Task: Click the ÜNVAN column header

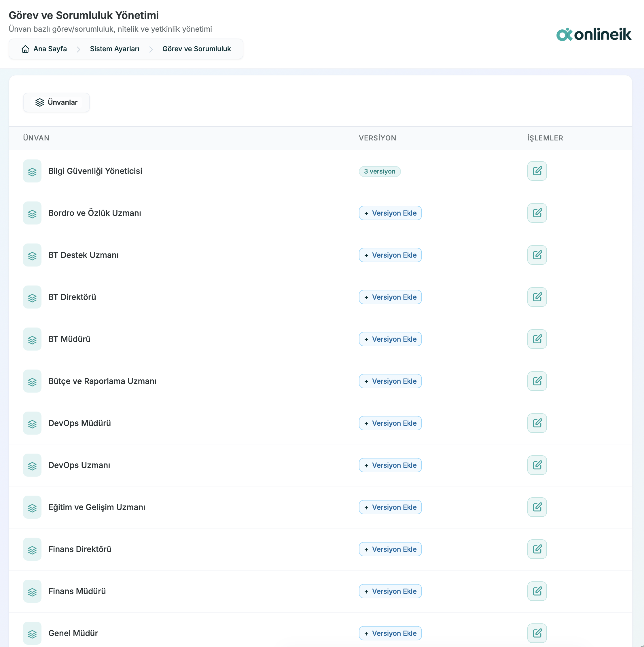Action: pos(36,138)
